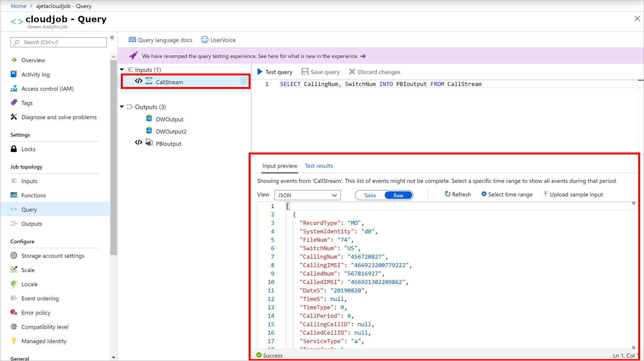This screenshot has height=361, width=644.
Task: Switch to Table view mode
Action: (370, 195)
